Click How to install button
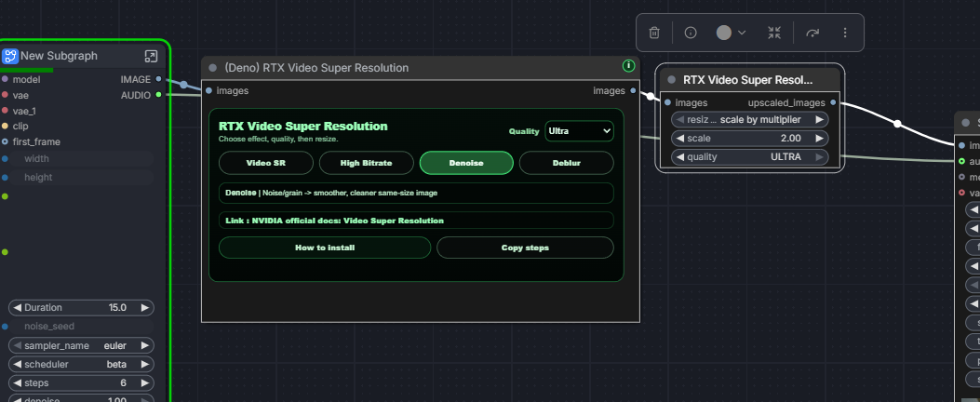The image size is (980, 402). 325,248
